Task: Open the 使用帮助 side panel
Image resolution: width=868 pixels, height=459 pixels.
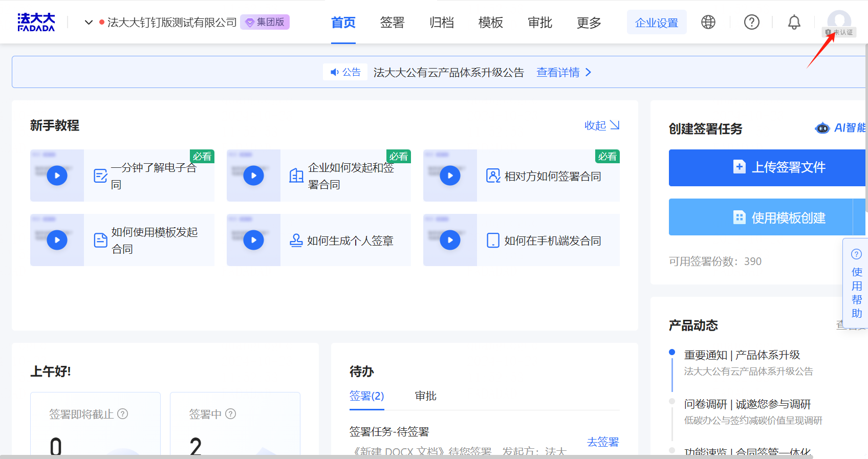Action: point(856,284)
